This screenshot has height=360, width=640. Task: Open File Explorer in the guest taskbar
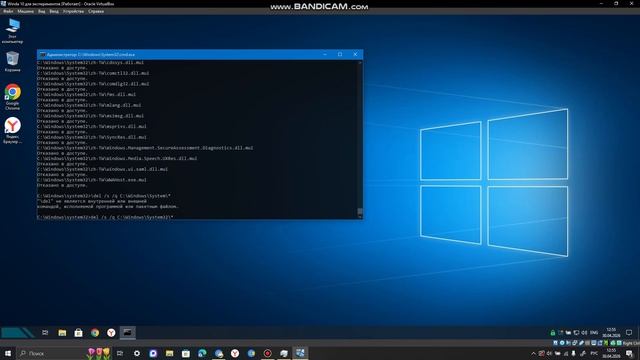tap(62, 333)
